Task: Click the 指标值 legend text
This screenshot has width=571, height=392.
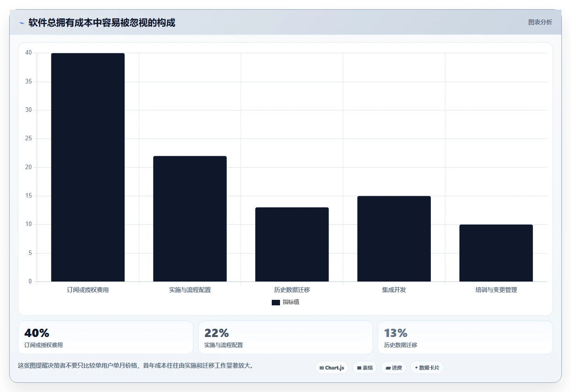Action: 291,302
